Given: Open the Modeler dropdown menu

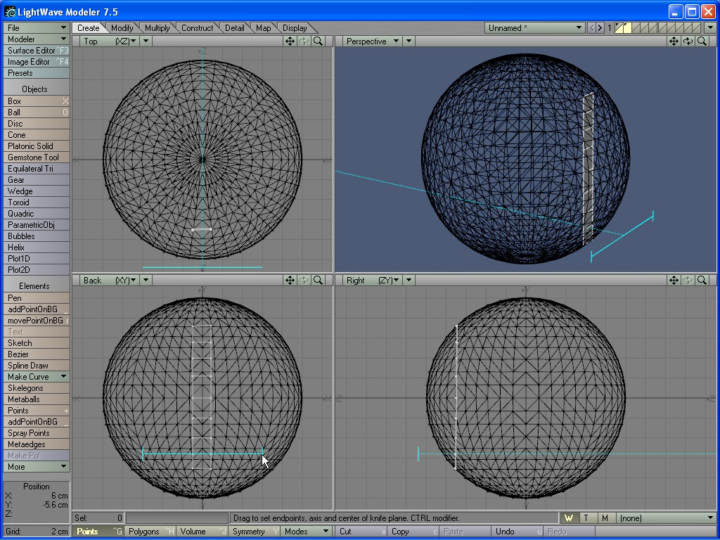Looking at the screenshot, I should (36, 39).
